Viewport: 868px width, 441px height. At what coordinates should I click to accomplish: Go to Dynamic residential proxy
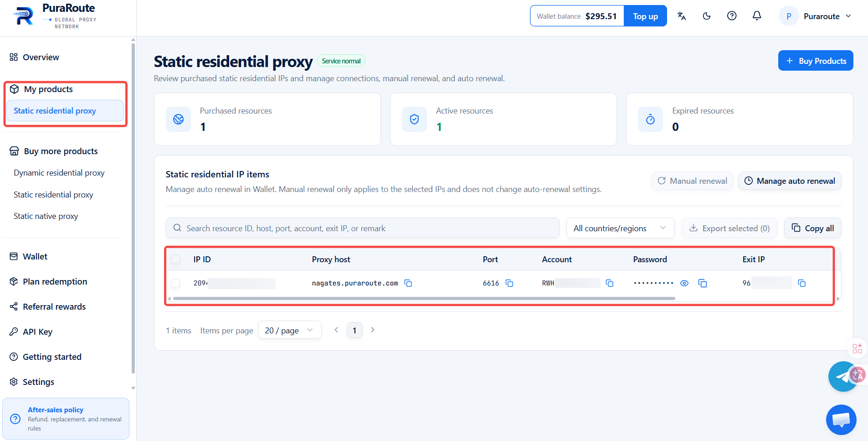(59, 173)
